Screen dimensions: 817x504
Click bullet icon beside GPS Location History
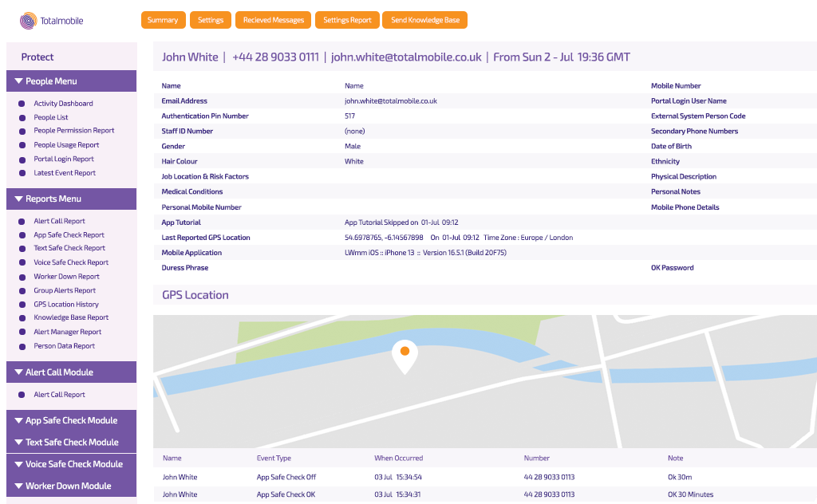[22, 305]
